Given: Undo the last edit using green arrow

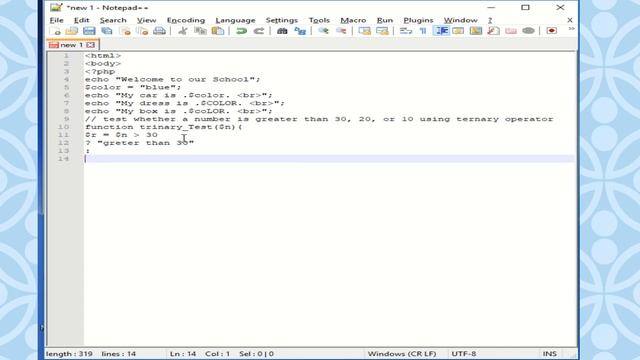Looking at the screenshot, I should tap(241, 31).
